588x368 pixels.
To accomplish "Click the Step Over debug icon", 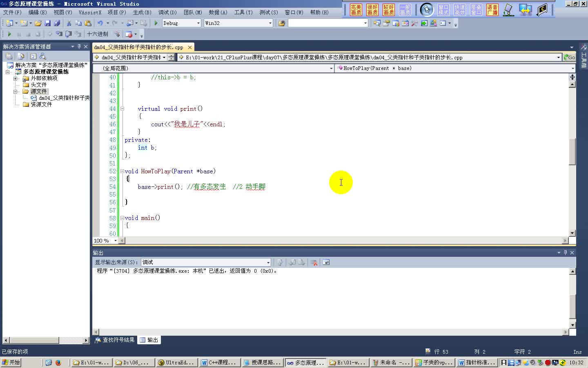I will 69,34.
